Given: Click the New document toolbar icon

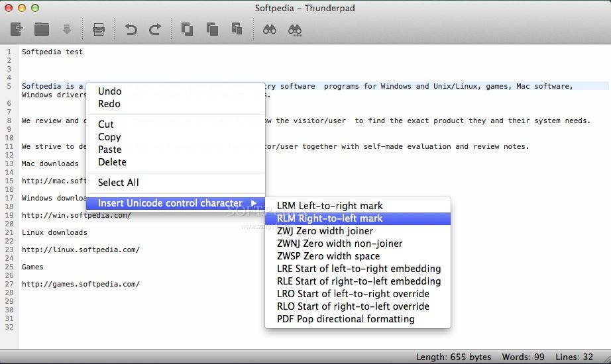Looking at the screenshot, I should (x=17, y=29).
